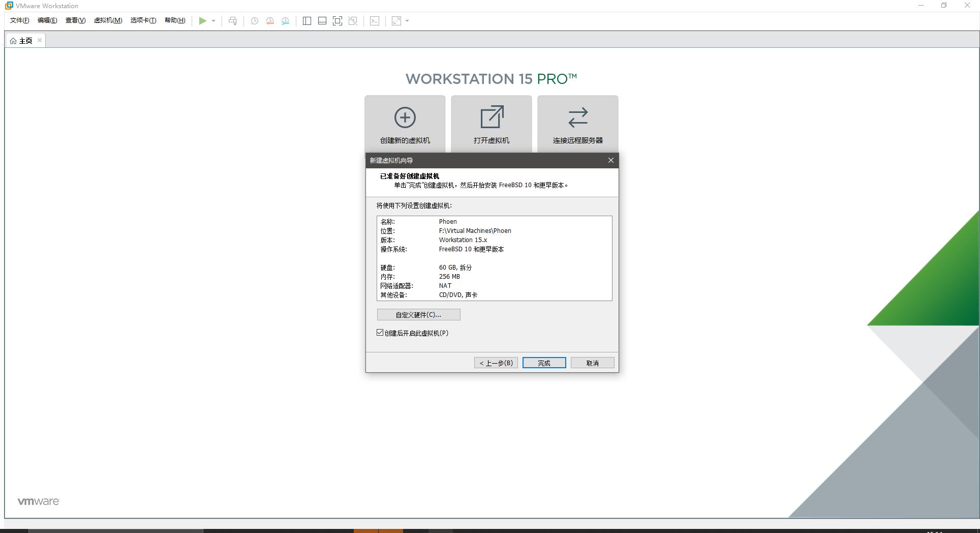Take a snapshot of the virtual machine
This screenshot has width=980, height=533.
254,21
